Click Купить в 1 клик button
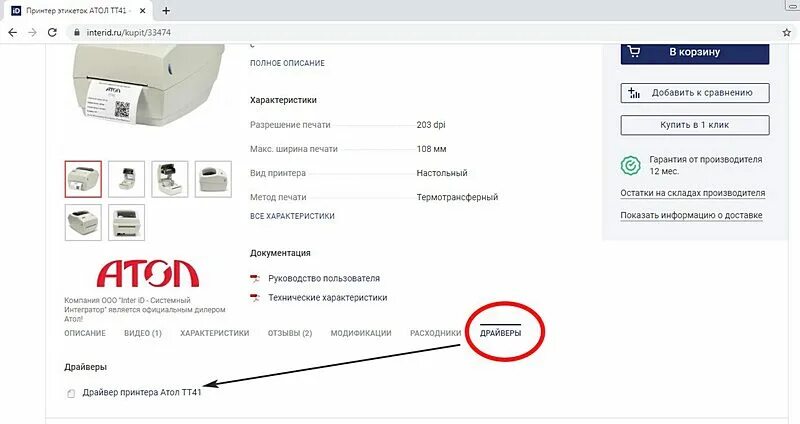 point(695,125)
